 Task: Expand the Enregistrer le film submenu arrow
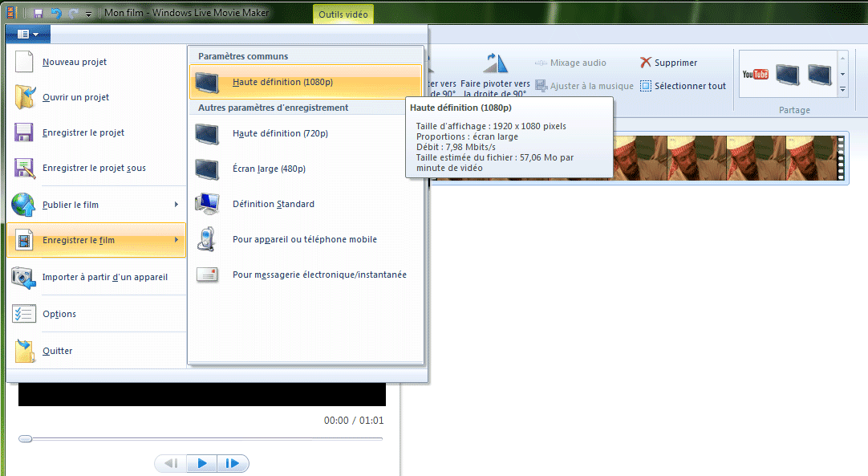tap(176, 240)
